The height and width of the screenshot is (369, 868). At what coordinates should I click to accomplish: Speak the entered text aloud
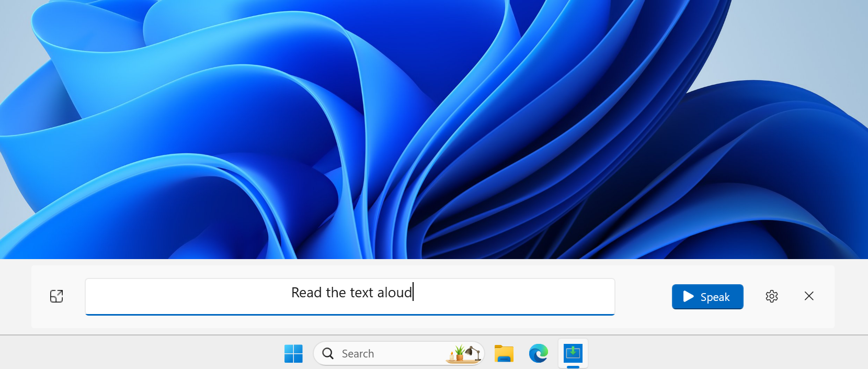click(707, 297)
